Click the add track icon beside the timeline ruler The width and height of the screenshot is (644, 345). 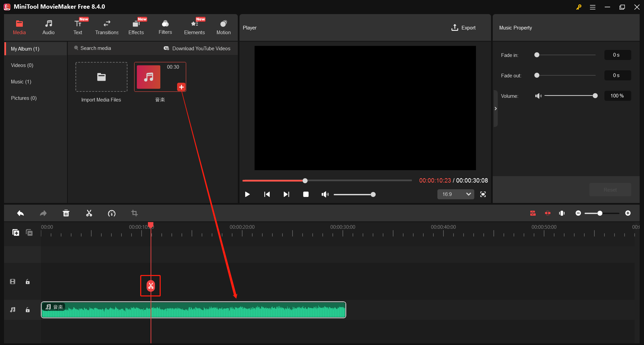point(15,232)
